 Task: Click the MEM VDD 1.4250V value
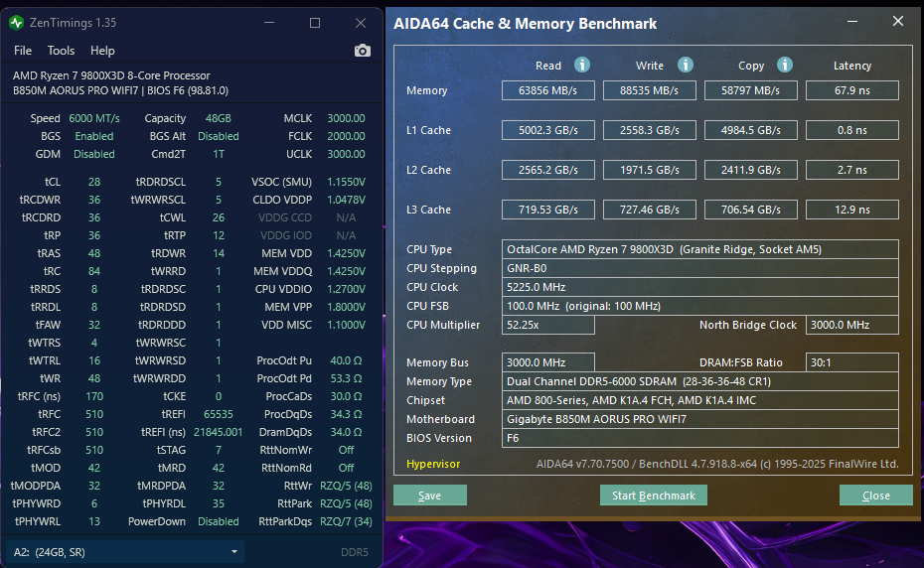point(346,253)
